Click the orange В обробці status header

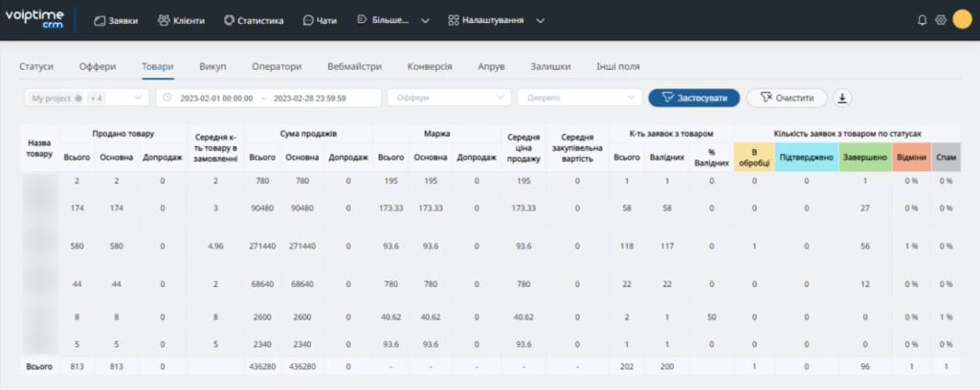(x=754, y=157)
